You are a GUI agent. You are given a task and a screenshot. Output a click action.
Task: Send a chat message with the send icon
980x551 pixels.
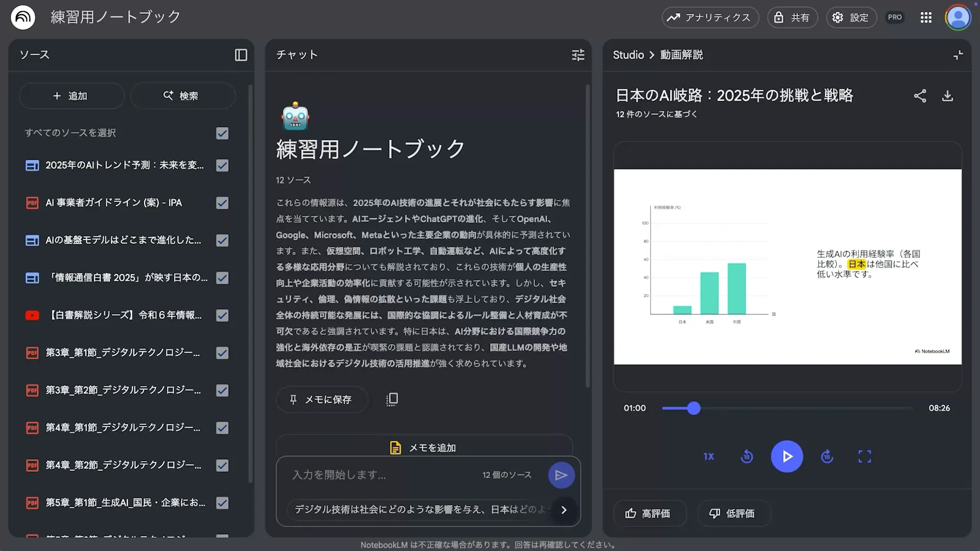click(560, 474)
